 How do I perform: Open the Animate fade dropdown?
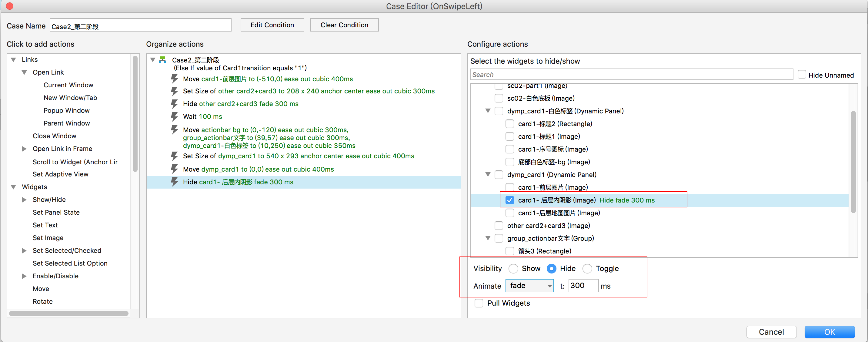point(529,286)
